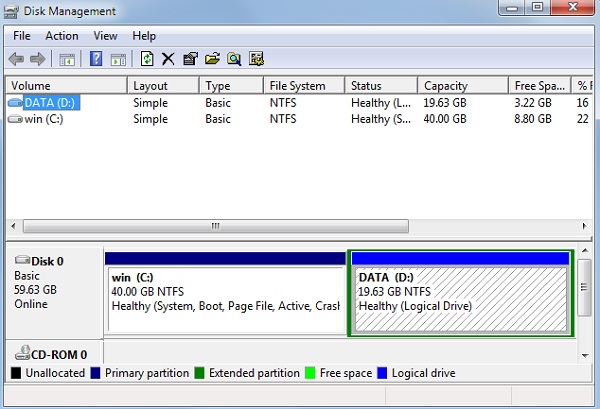Click the Explore (magnifier) toolbar icon
This screenshot has height=409, width=600.
click(234, 59)
